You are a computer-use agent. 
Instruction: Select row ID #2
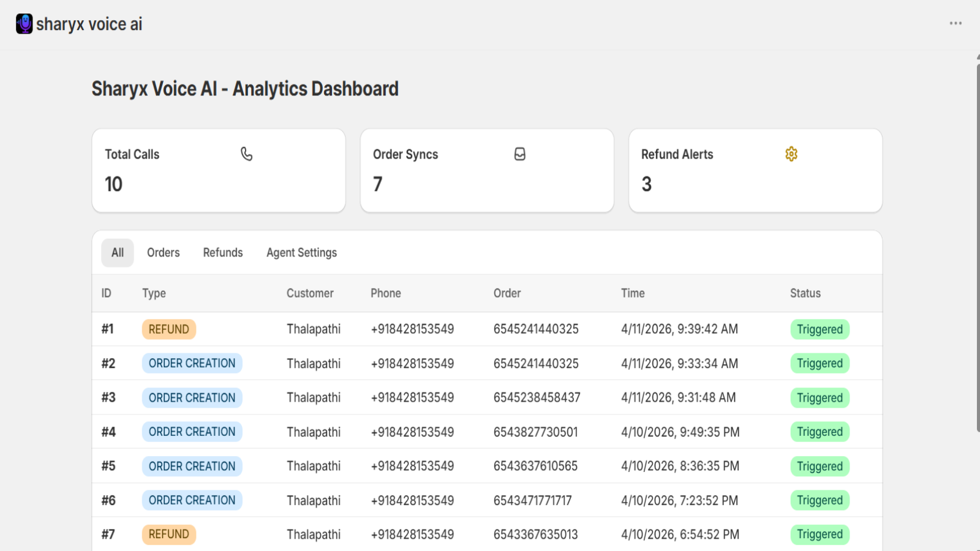(x=108, y=364)
